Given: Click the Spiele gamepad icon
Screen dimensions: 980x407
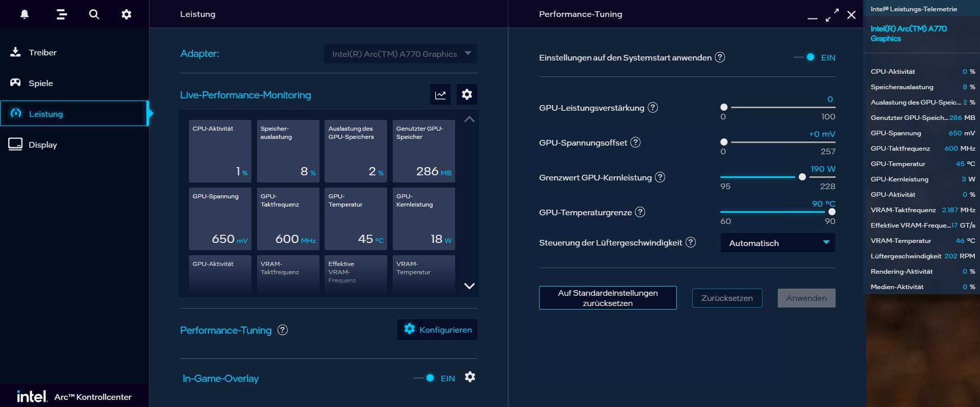Looking at the screenshot, I should [x=15, y=83].
